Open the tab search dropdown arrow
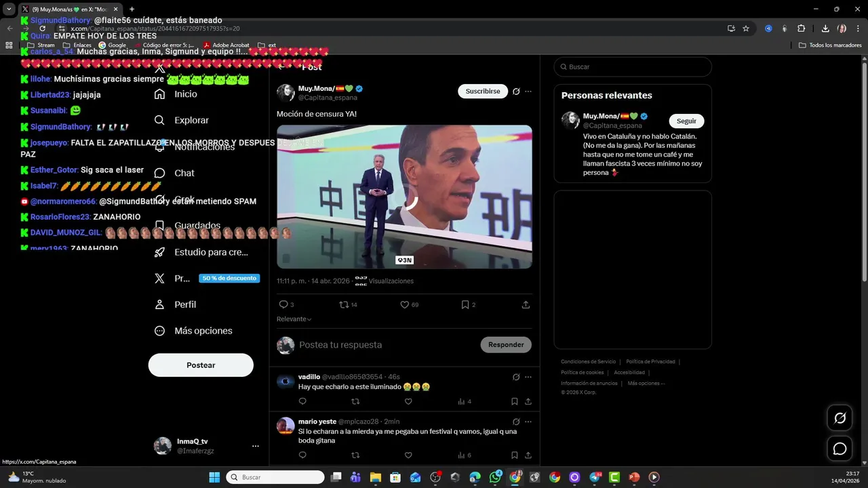 coord(9,9)
